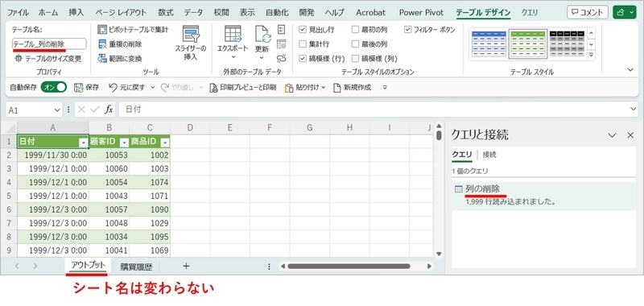This screenshot has width=644, height=306.
Task: Select 列の削除 query in pane
Action: tap(544, 196)
